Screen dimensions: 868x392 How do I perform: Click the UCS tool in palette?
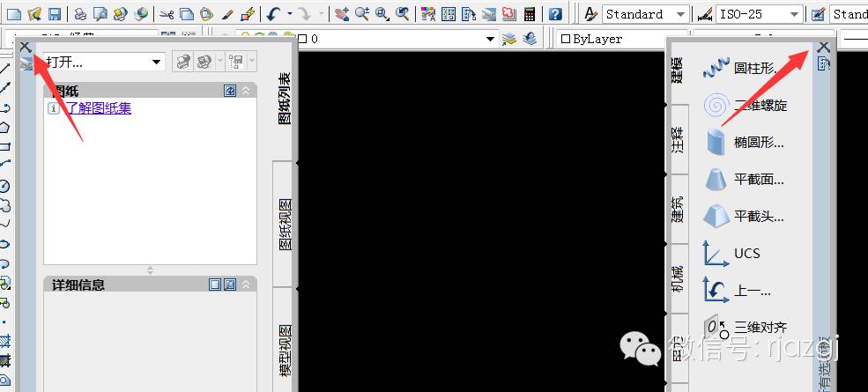click(731, 254)
